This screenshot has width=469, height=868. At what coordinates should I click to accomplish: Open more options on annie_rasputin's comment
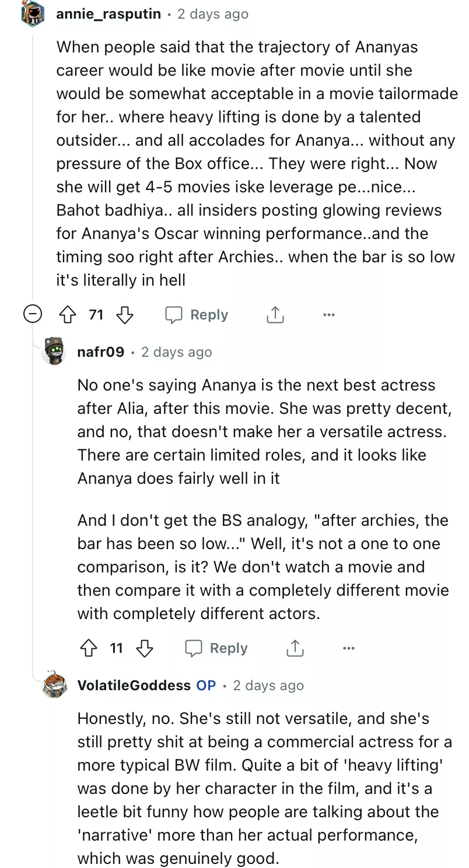click(329, 315)
